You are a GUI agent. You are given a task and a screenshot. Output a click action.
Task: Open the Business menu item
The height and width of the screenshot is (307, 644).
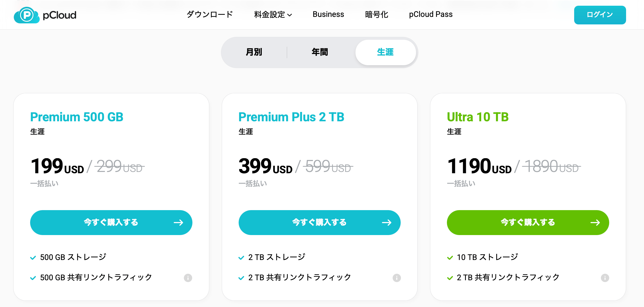328,15
